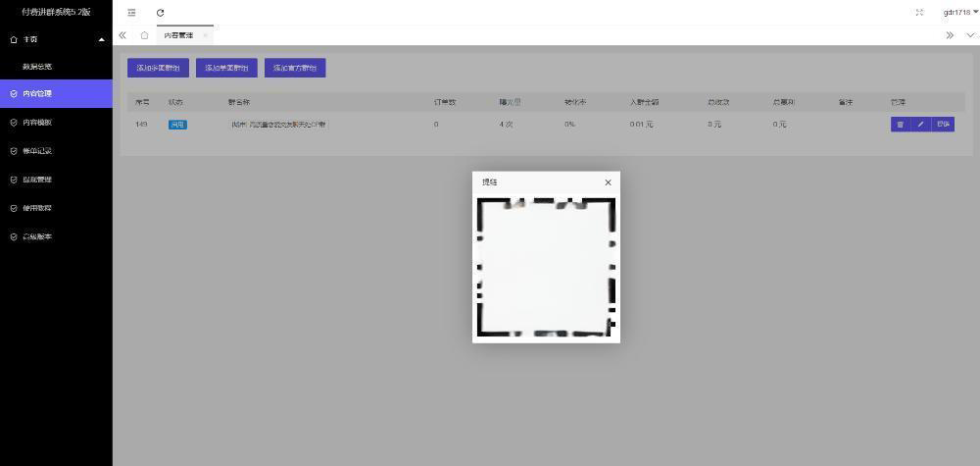
Task: Click the shield icon beside 使用教程
Action: (x=14, y=208)
